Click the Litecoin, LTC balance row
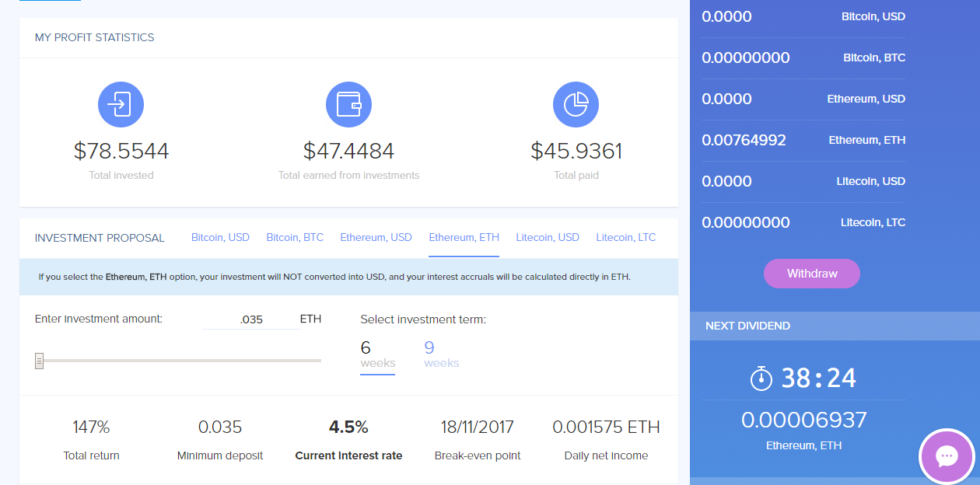 (x=803, y=223)
